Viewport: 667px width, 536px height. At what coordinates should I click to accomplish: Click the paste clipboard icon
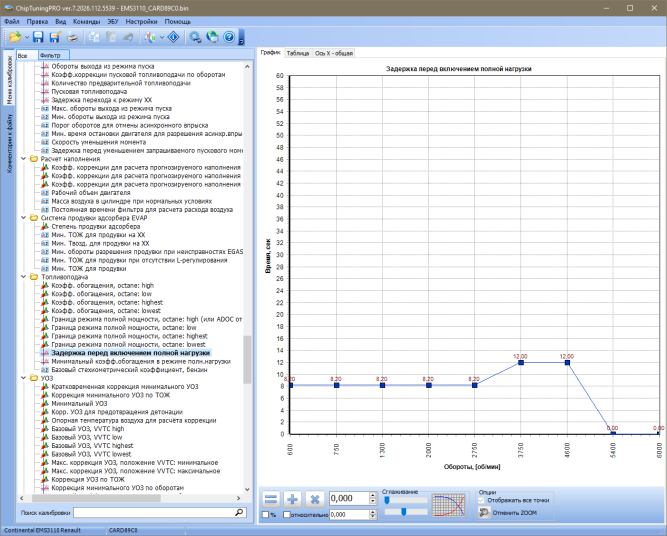click(111, 37)
